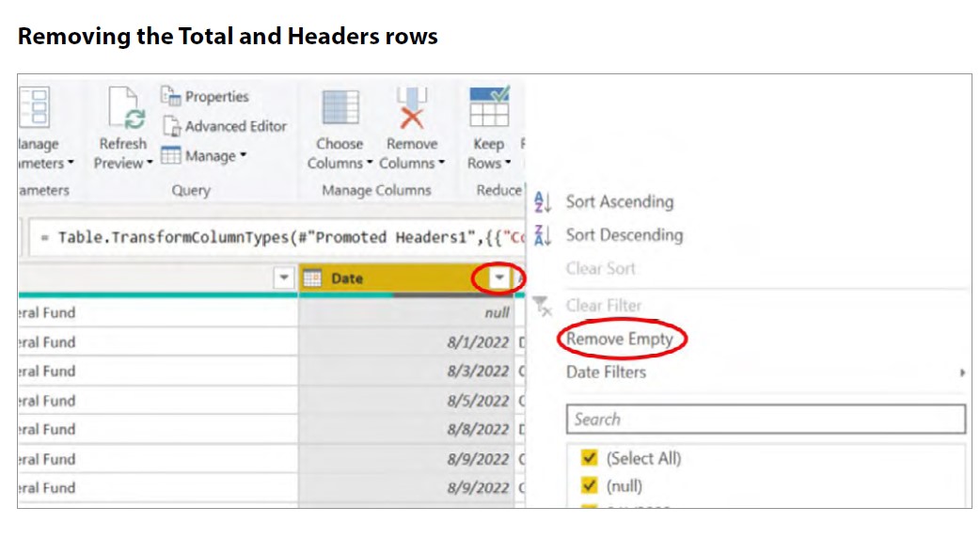Viewport: 980px width, 539px height.
Task: Click the filter Search box
Action: [766, 420]
